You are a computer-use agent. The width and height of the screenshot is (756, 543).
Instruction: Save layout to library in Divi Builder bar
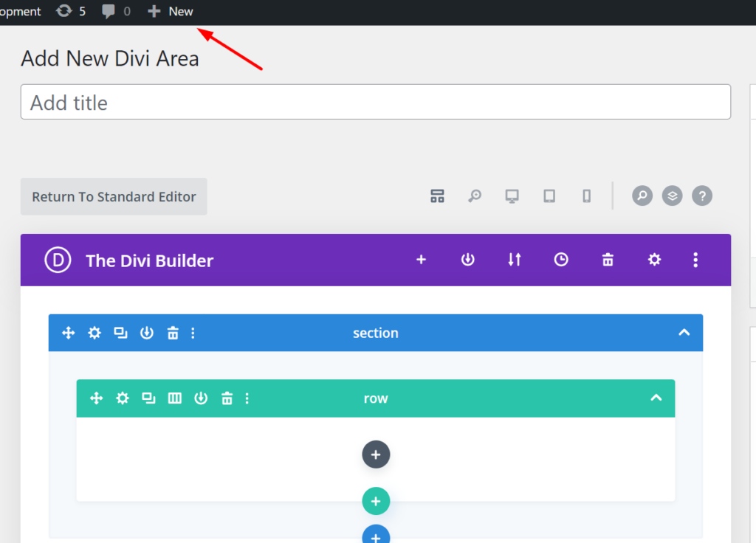467,260
